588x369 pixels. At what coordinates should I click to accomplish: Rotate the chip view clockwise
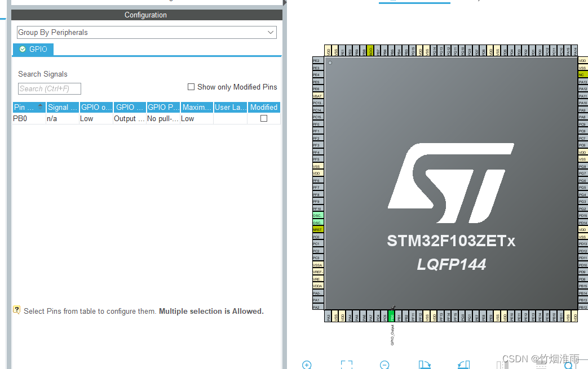[425, 365]
